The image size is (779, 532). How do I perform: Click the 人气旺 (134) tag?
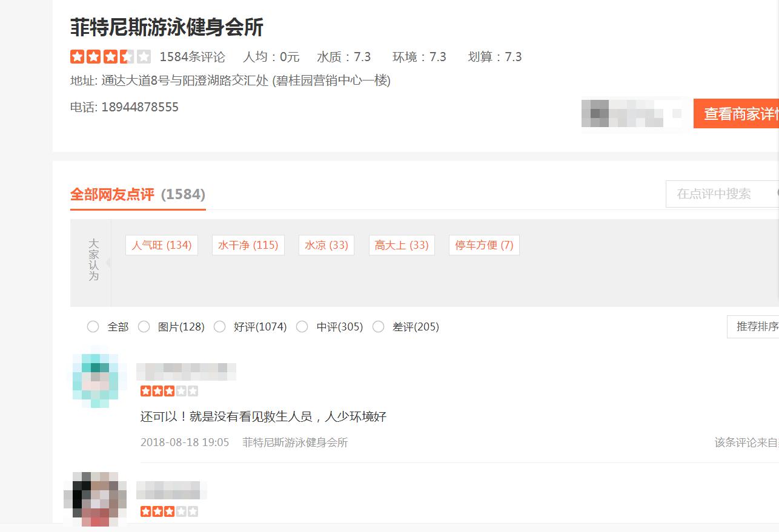(x=161, y=245)
